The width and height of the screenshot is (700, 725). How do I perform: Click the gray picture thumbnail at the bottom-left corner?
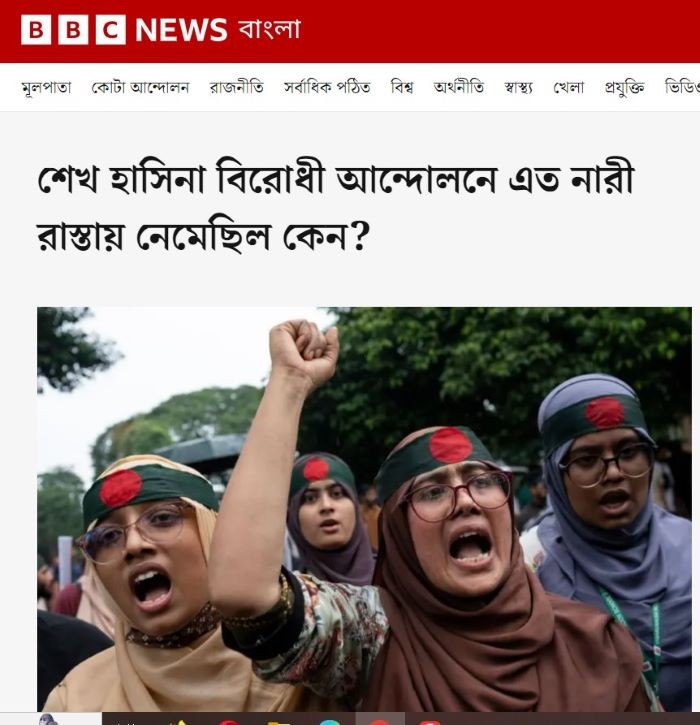[48, 719]
